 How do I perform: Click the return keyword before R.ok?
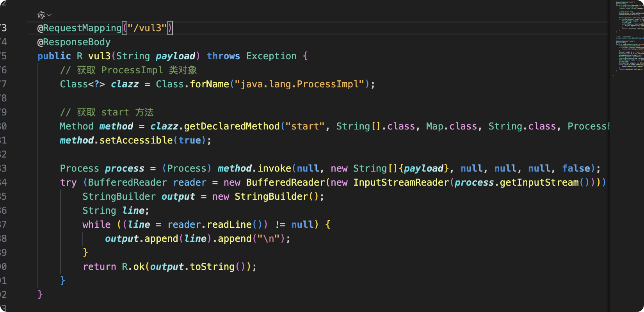tap(100, 267)
